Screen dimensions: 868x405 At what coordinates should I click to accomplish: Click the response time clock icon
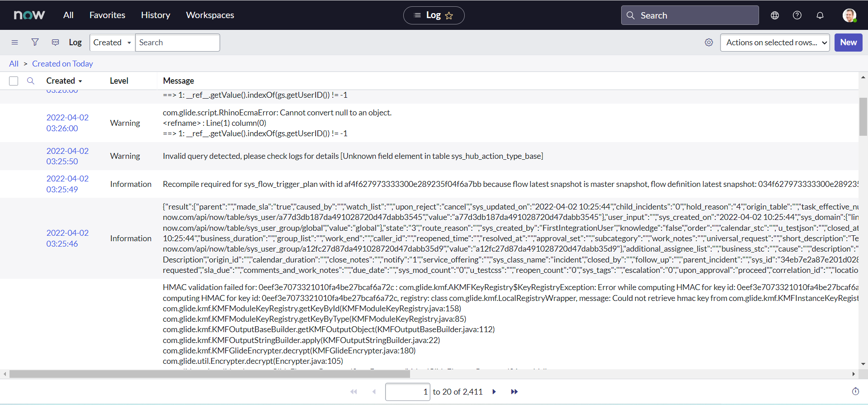pos(855,391)
